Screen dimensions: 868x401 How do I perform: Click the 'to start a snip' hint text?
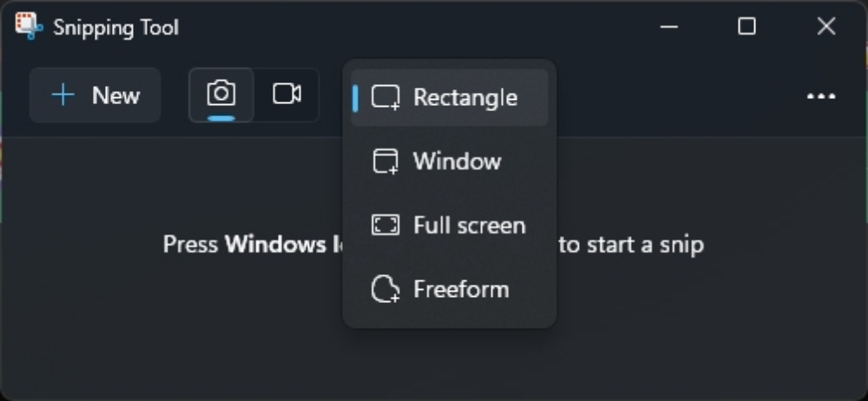click(631, 244)
